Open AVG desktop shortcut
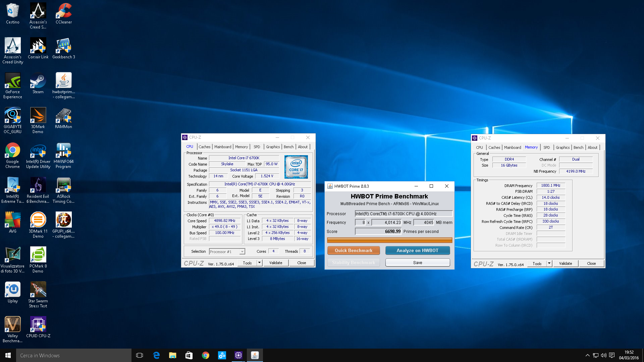 [x=12, y=223]
